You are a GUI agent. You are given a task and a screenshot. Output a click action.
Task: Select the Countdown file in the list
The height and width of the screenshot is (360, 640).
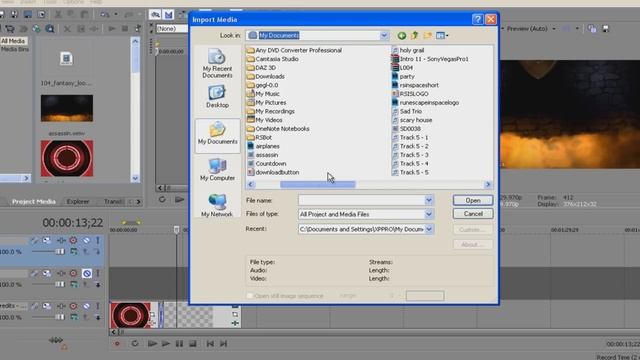point(267,164)
